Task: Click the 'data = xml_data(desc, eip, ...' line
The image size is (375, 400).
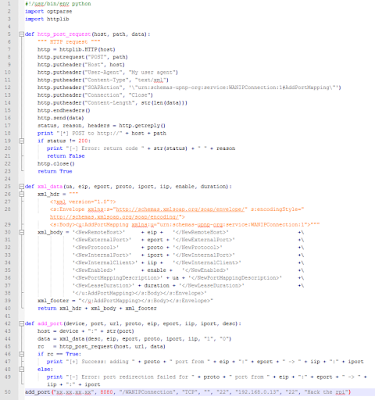Action: point(134,339)
